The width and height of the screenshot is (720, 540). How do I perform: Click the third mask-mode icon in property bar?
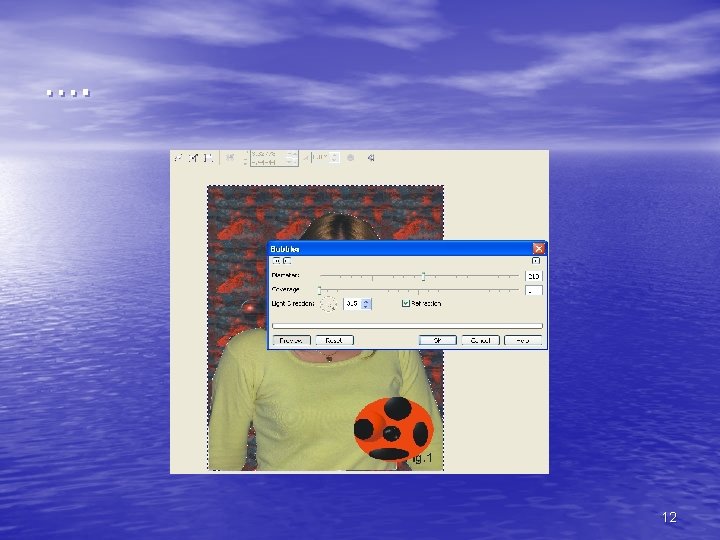pyautogui.click(x=208, y=158)
